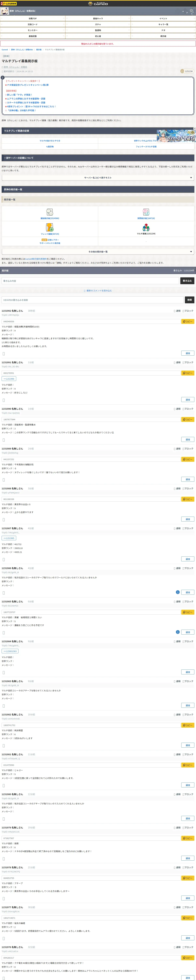Show reply count badge on post 1151985

[178, 632]
